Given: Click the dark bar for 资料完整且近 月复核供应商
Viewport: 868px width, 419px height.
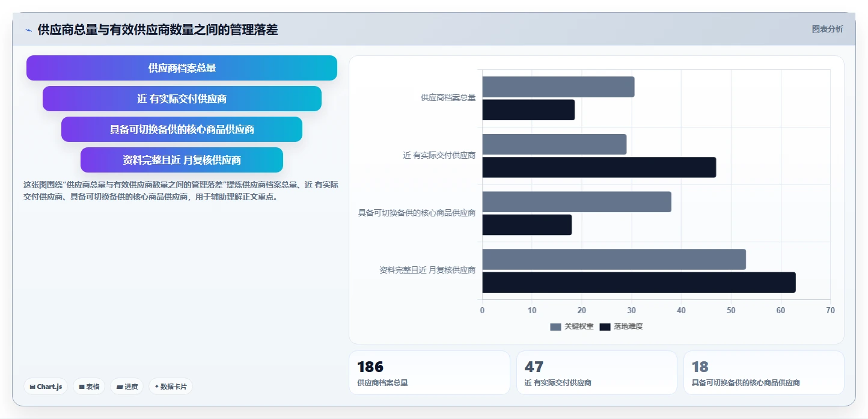Looking at the screenshot, I should point(639,283).
